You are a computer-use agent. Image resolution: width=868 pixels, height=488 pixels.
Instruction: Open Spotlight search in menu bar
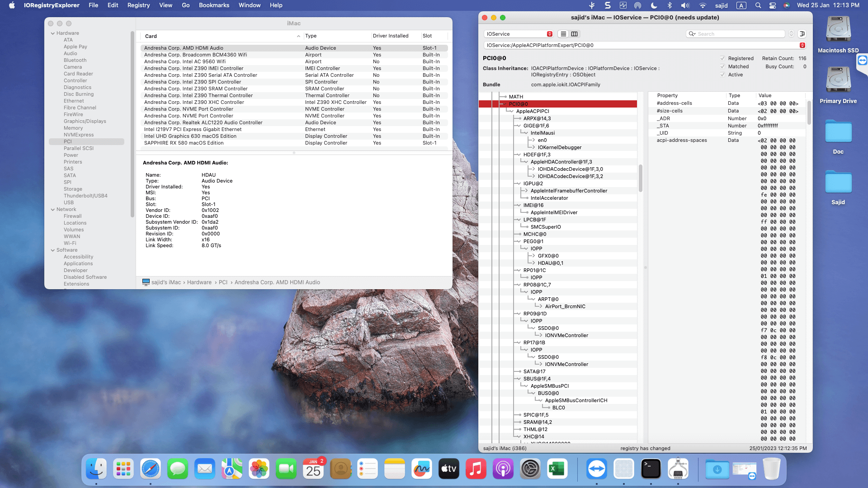(758, 5)
